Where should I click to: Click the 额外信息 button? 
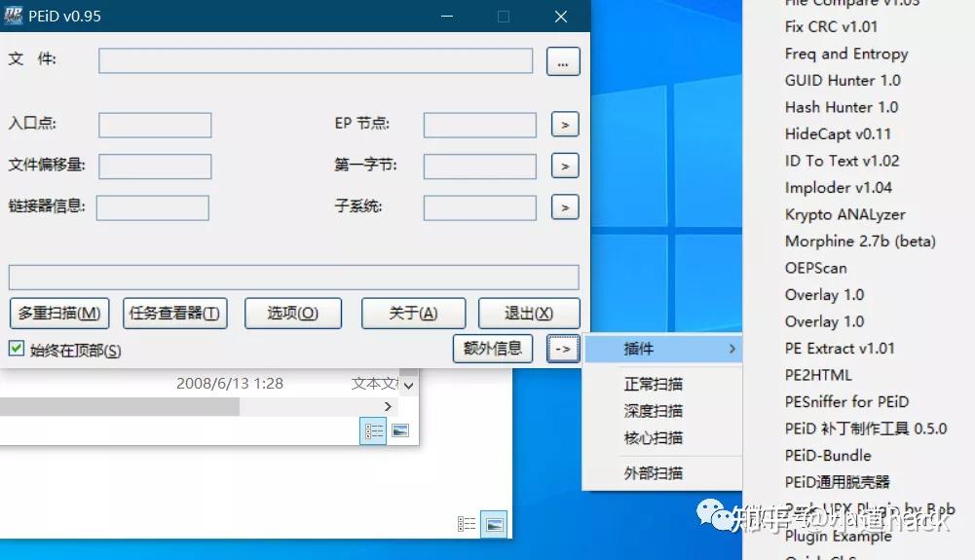point(493,348)
